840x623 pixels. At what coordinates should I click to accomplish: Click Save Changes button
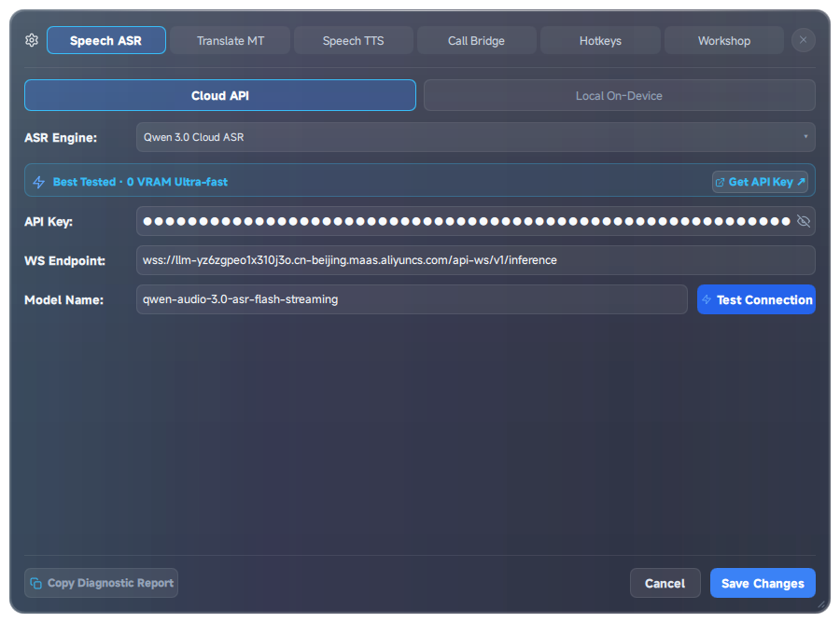(763, 583)
